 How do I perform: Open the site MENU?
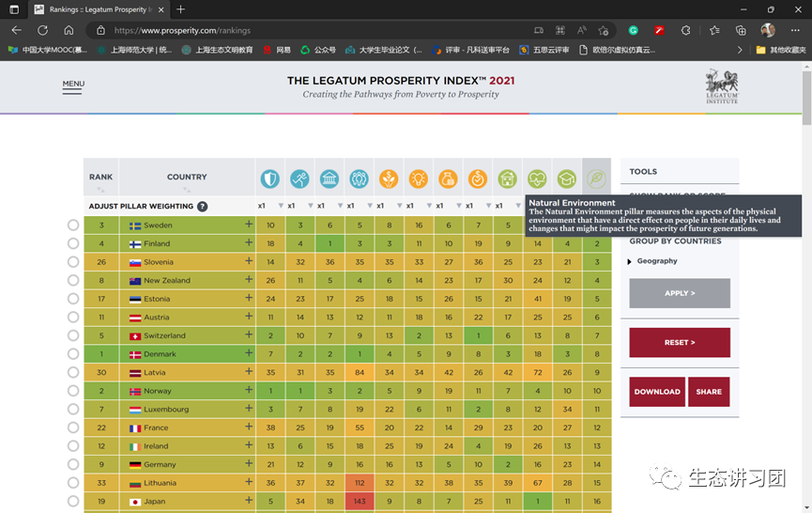tap(73, 86)
